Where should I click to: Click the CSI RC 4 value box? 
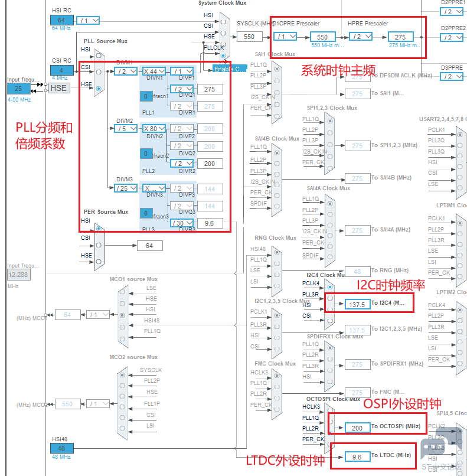61,70
